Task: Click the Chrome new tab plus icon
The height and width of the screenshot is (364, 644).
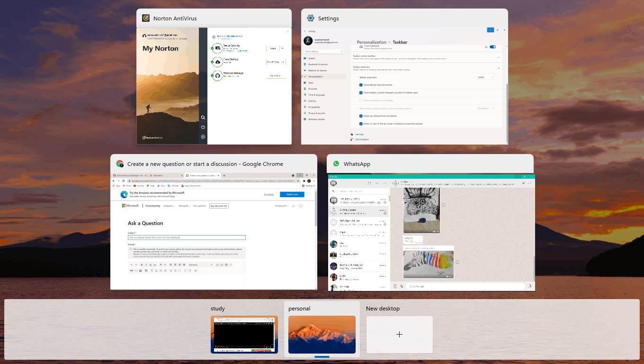Action: click(x=224, y=175)
